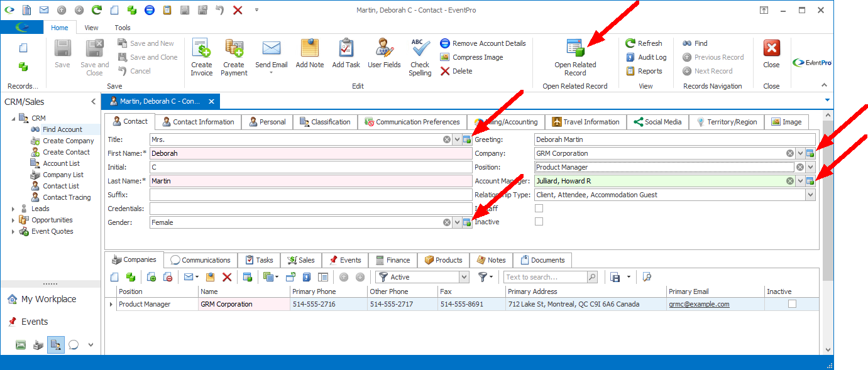Expand the Event Quotes tree node
Image resolution: width=868 pixels, height=370 pixels.
[13, 231]
